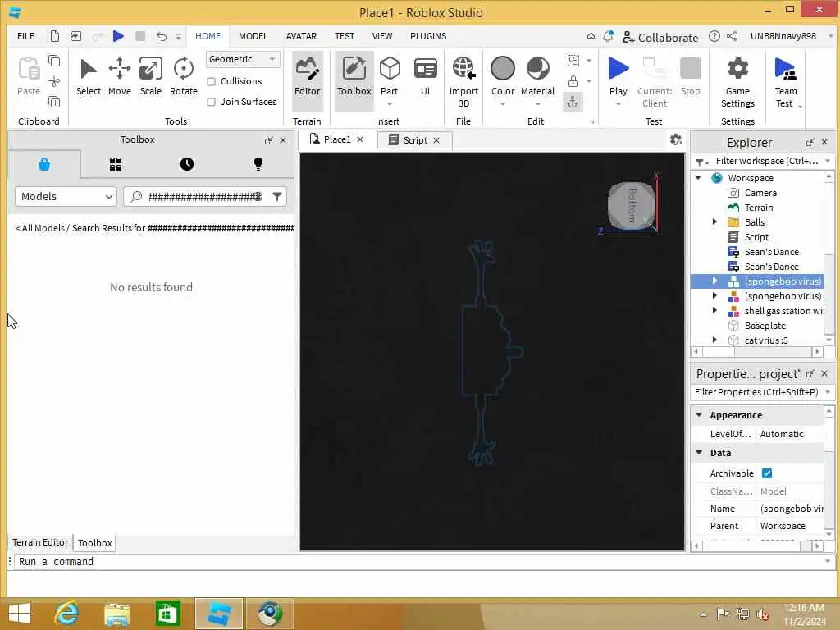Activate the Move tool
Image resolution: width=840 pixels, height=630 pixels.
point(120,77)
